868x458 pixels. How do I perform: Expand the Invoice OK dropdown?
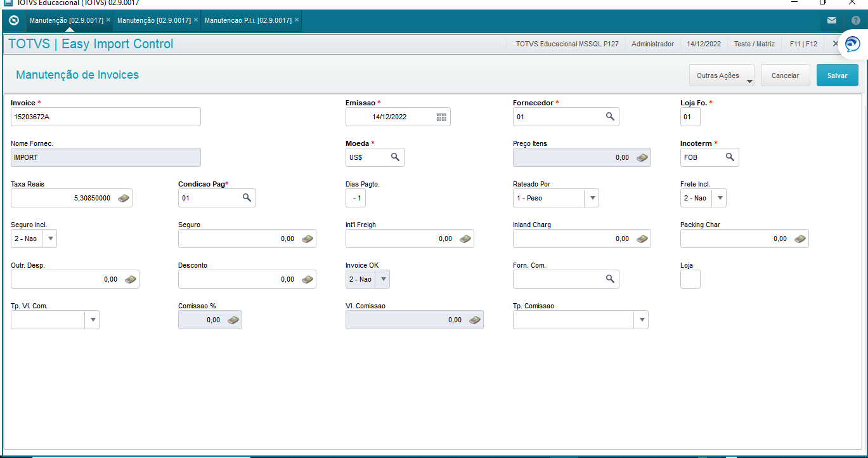(x=382, y=279)
